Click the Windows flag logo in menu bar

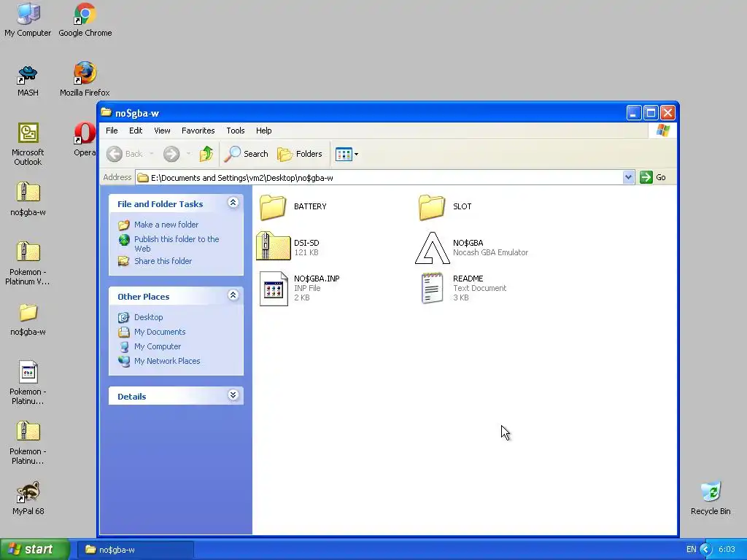point(662,130)
